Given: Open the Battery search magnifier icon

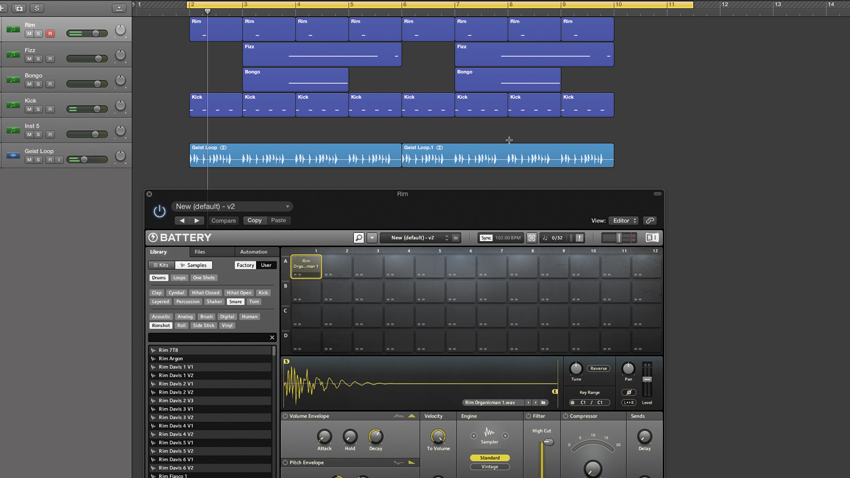Looking at the screenshot, I should [358, 237].
